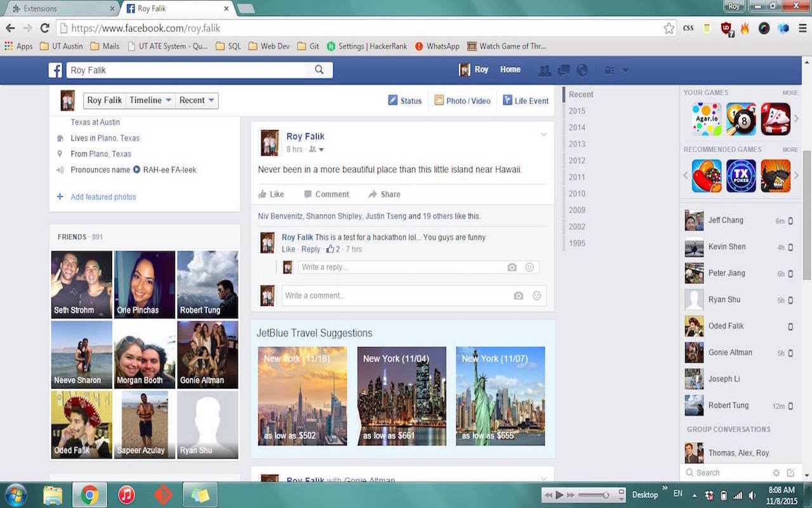Open Seth Strohm friend thumbnail

click(82, 284)
